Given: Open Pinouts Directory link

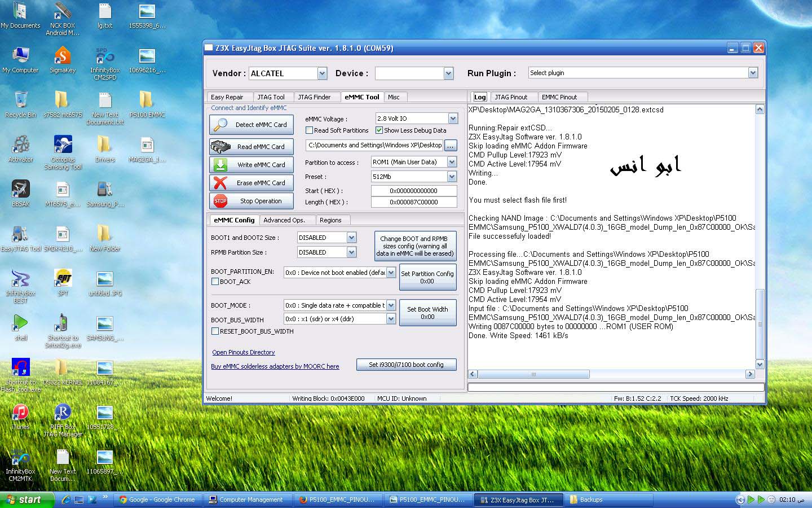Looking at the screenshot, I should coord(244,352).
